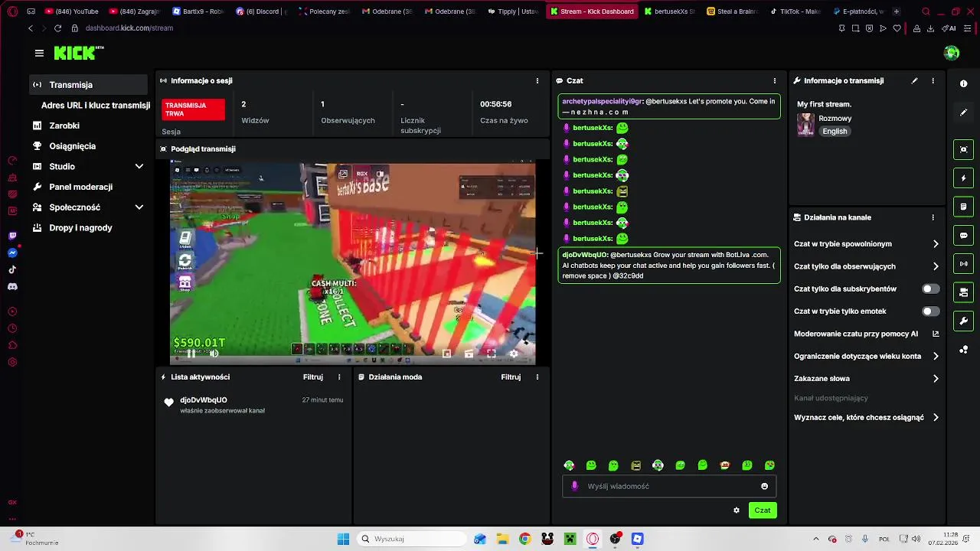Open Discord in the browser sidebar

(x=12, y=286)
